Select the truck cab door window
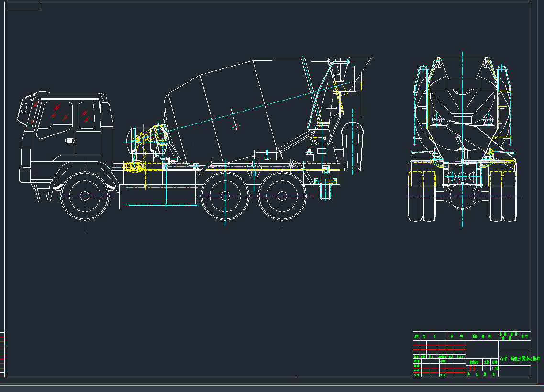The width and height of the screenshot is (544, 392). (x=55, y=120)
